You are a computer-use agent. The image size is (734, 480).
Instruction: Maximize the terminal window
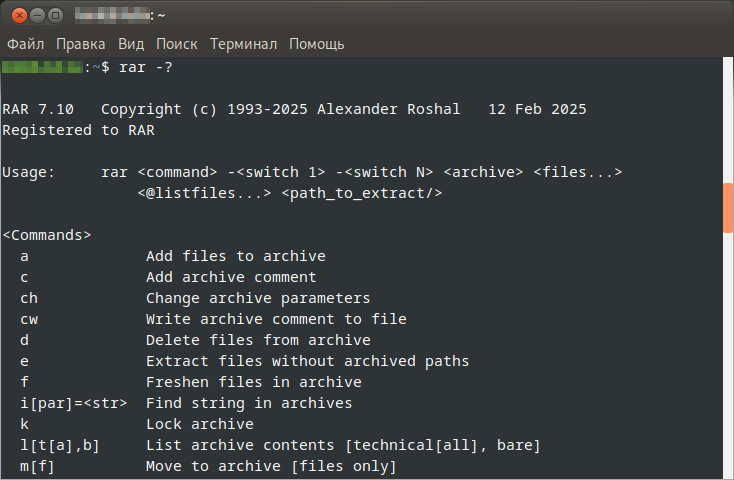pyautogui.click(x=55, y=15)
